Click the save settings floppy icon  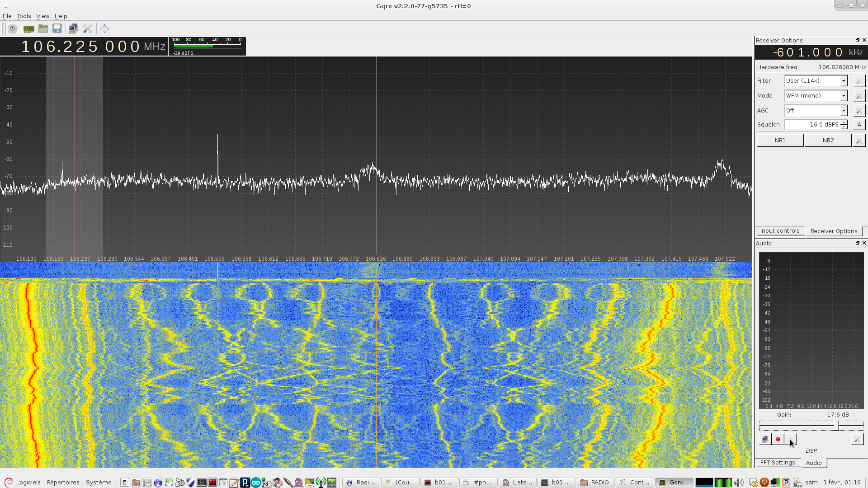click(x=57, y=28)
